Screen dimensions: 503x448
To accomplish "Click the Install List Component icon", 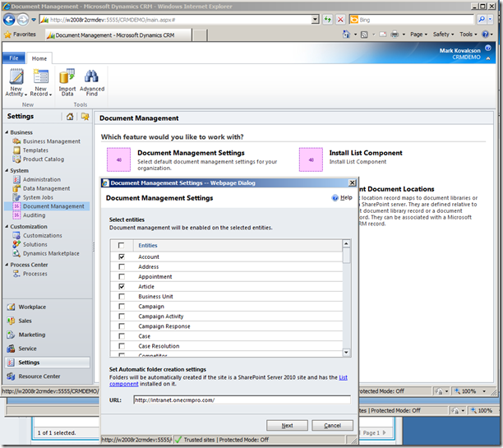I will [x=311, y=159].
